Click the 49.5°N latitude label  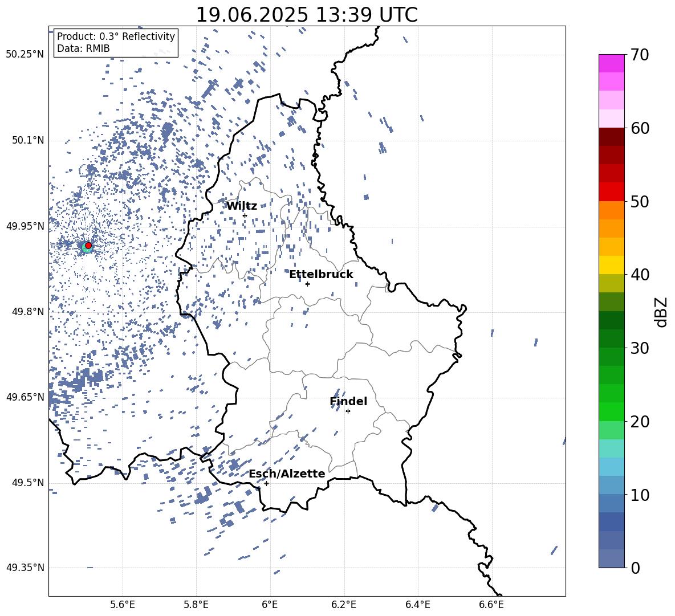pos(28,483)
